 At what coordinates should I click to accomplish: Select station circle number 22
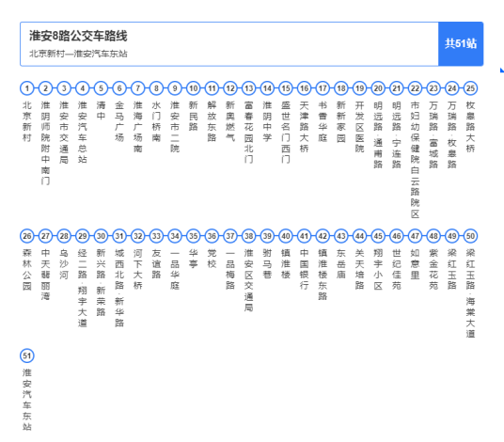tap(416, 88)
